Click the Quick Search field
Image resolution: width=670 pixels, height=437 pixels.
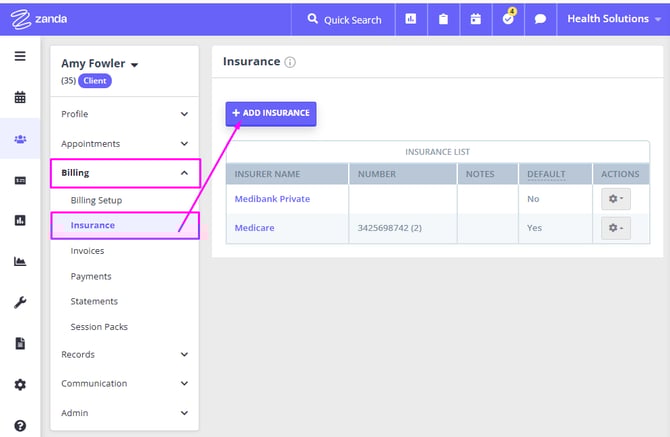pos(344,19)
